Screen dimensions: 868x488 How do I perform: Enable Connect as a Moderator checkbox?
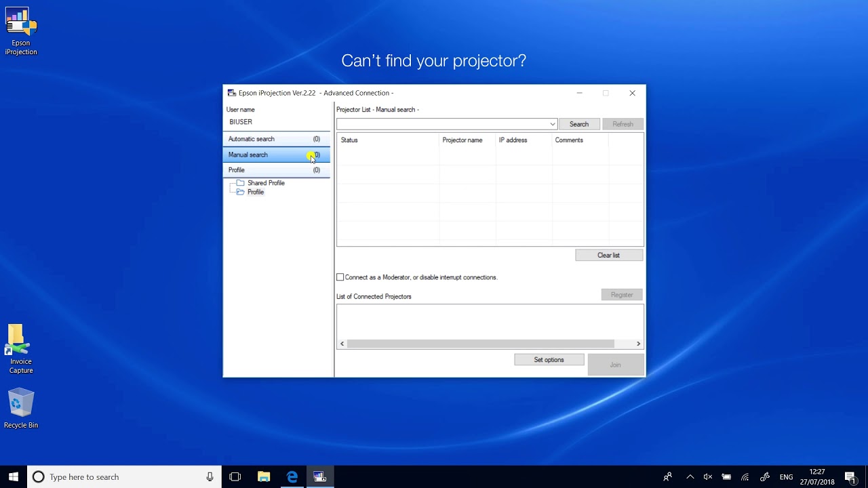pyautogui.click(x=340, y=277)
